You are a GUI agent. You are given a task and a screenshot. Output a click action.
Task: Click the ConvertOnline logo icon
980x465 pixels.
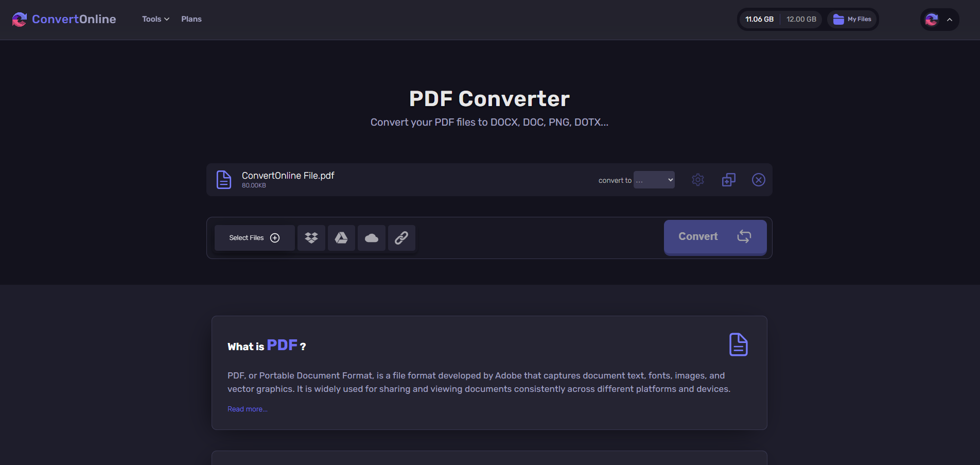pyautogui.click(x=19, y=20)
